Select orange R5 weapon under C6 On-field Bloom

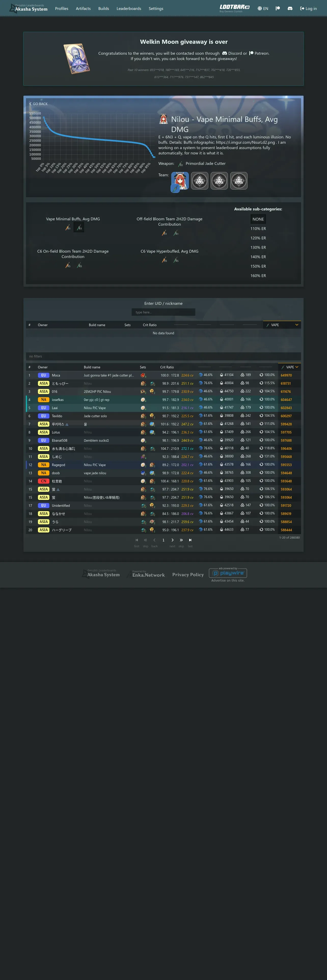pyautogui.click(x=67, y=265)
